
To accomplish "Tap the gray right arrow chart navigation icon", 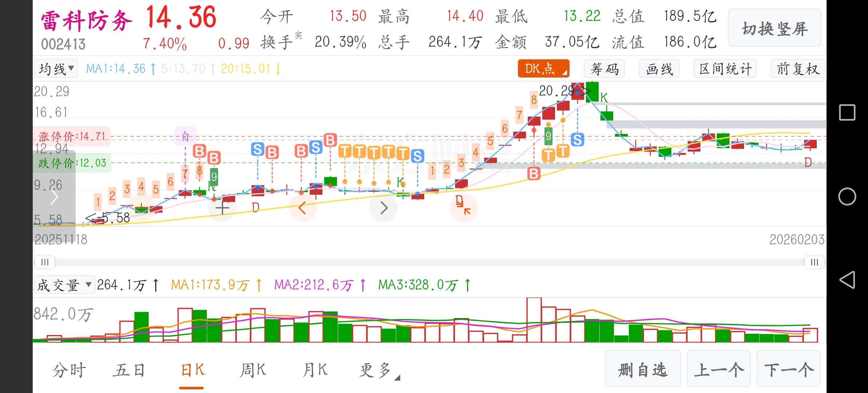I will tap(383, 208).
